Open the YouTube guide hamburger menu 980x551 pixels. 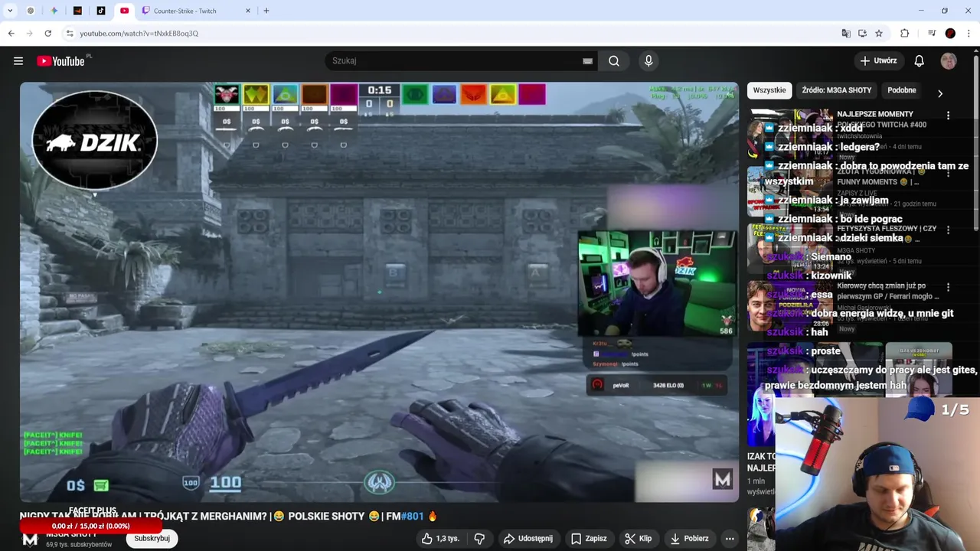point(18,61)
